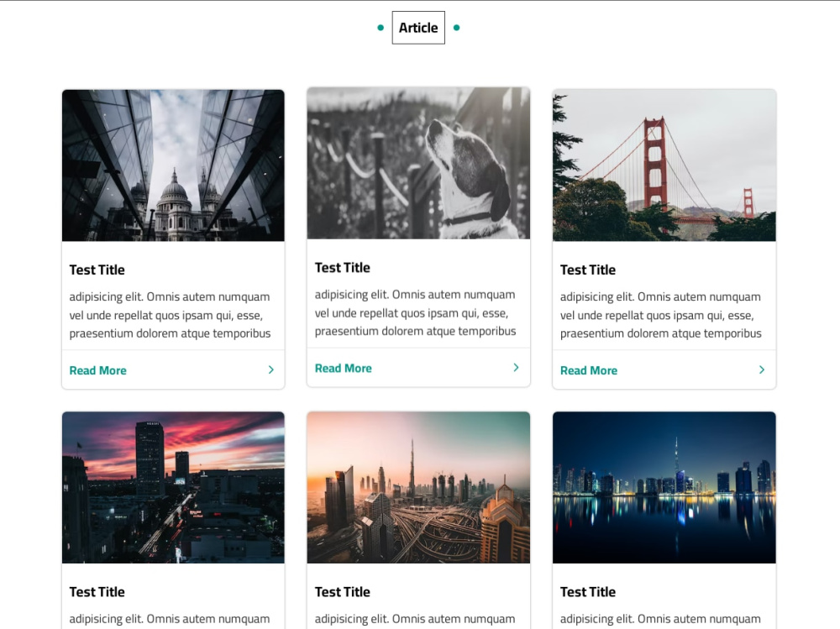This screenshot has width=840, height=629.
Task: Select Test Title on the Golden Gate card
Action: tap(588, 270)
